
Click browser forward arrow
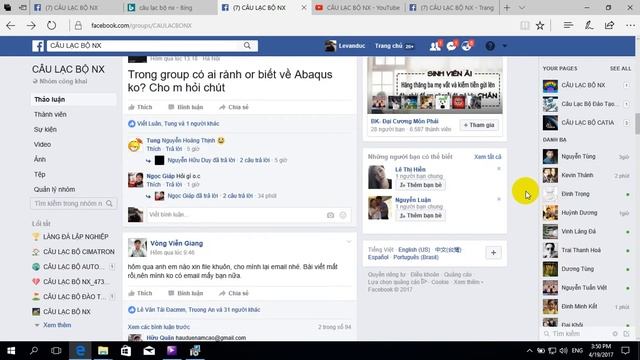pos(31,25)
